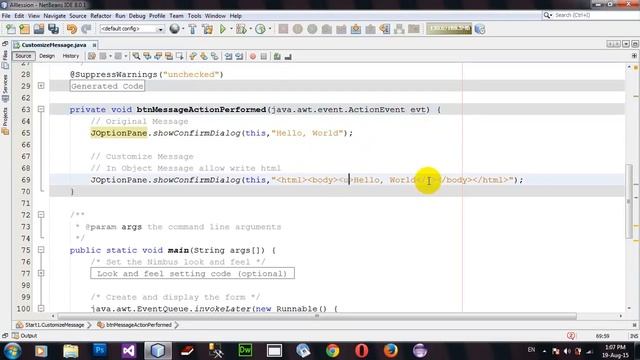Click the Build Project hammer icon
This screenshot has height=360, width=640.
(192, 29)
